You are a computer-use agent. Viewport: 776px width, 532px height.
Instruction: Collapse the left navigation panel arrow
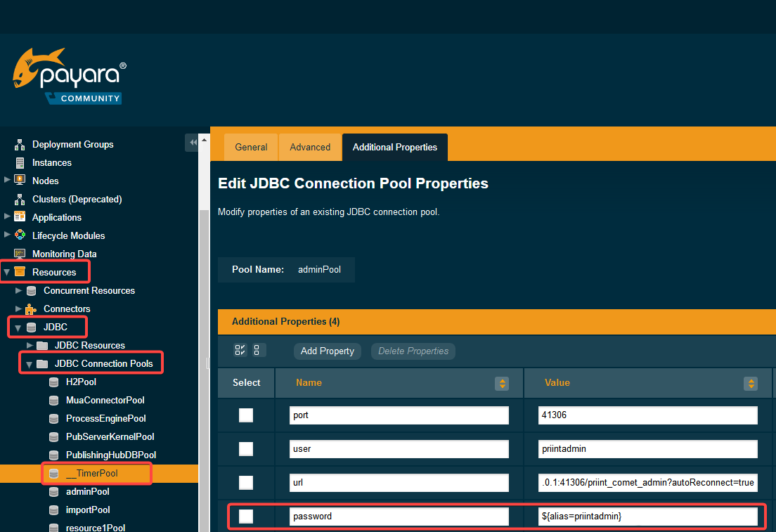tap(193, 143)
